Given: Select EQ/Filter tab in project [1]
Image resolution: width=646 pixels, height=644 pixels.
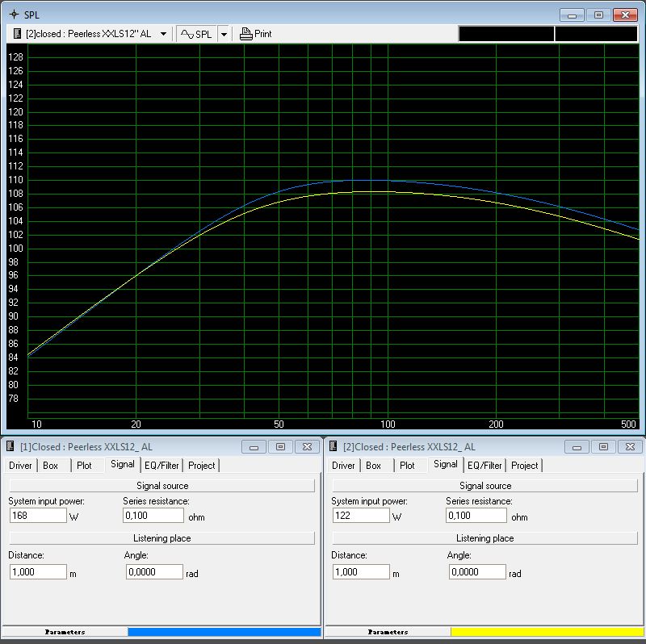Looking at the screenshot, I should click(x=161, y=466).
